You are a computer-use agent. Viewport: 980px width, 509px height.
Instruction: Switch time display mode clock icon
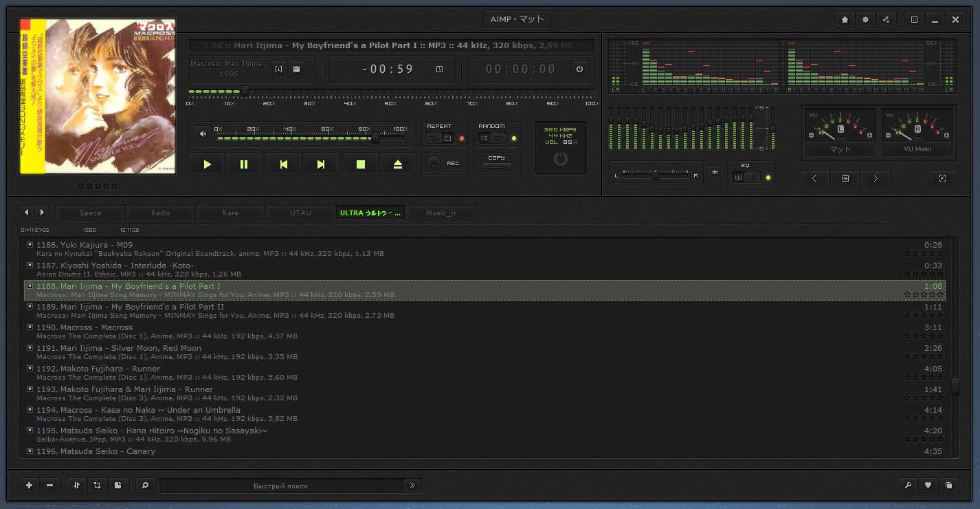click(440, 69)
